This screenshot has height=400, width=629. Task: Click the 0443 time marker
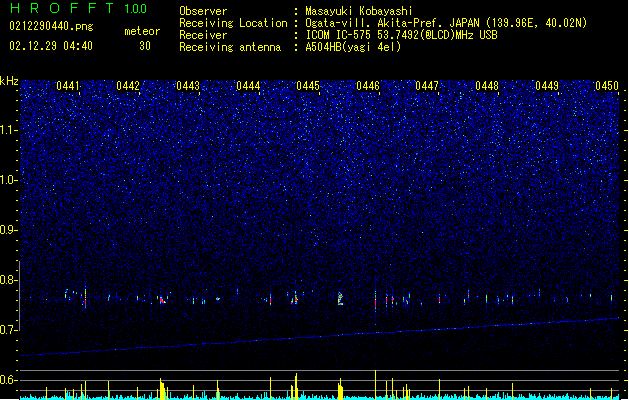(188, 86)
